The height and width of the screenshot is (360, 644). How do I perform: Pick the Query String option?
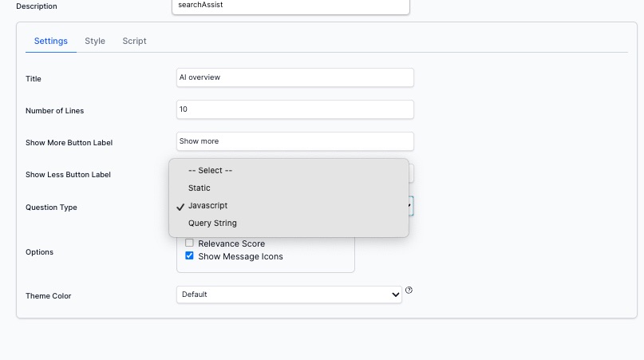click(212, 223)
